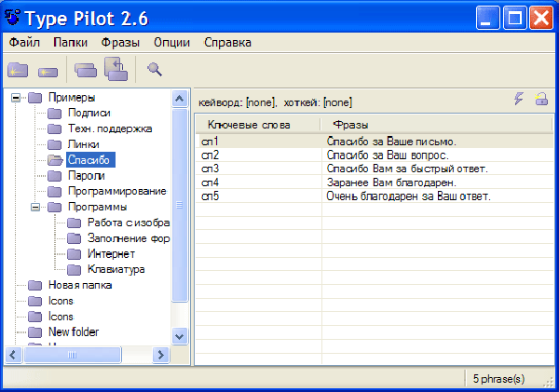Click the new folder toolbar icon
559x392 pixels.
click(18, 70)
